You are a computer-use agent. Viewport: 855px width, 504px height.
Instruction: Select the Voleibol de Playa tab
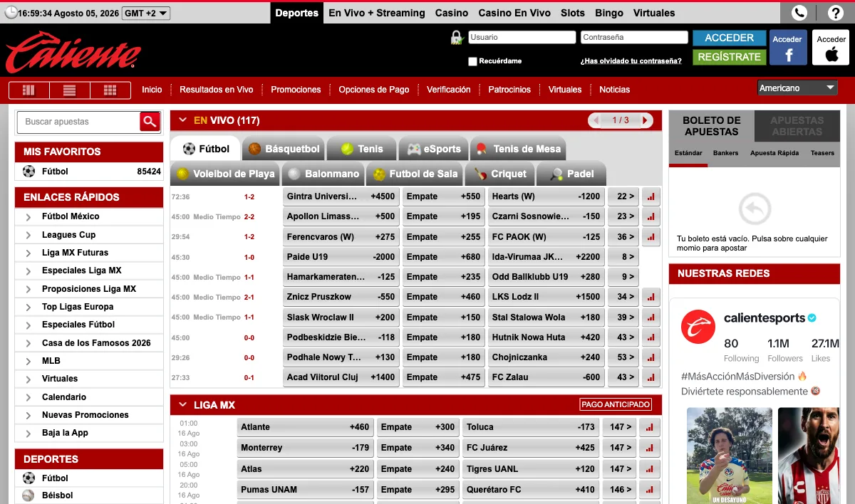(225, 174)
